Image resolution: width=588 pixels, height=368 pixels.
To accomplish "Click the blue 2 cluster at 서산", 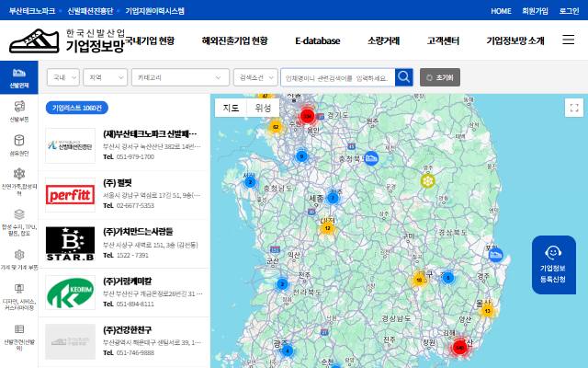I will tap(250, 183).
